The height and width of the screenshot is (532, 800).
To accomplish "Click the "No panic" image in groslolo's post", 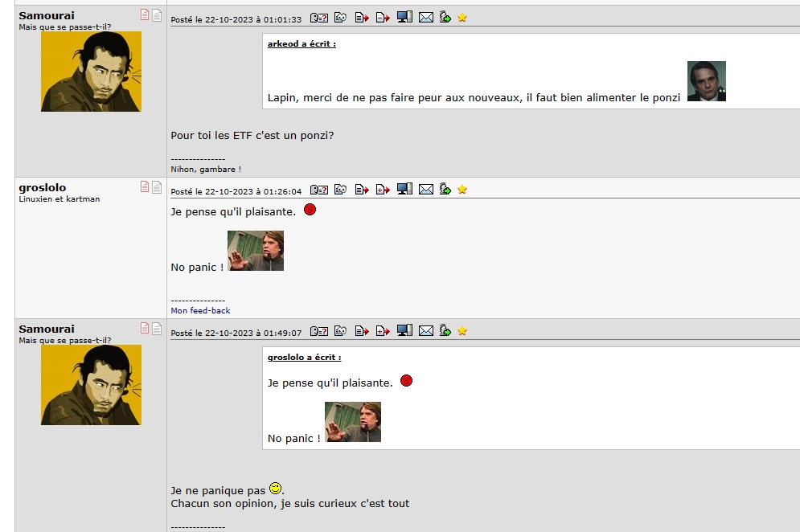I will 256,251.
